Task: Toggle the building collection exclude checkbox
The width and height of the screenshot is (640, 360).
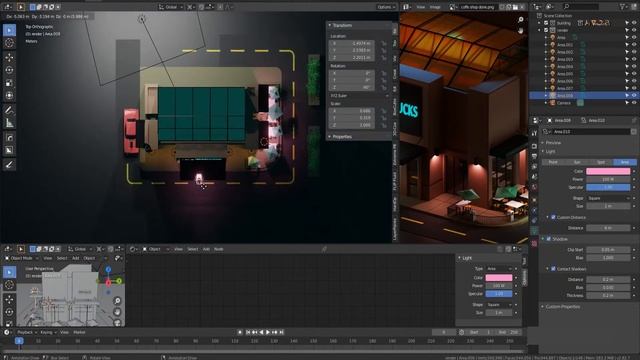Action: tap(546, 23)
